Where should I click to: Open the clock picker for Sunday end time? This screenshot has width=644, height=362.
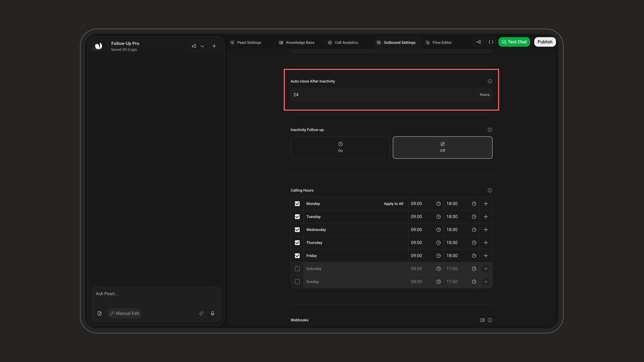coord(474,282)
